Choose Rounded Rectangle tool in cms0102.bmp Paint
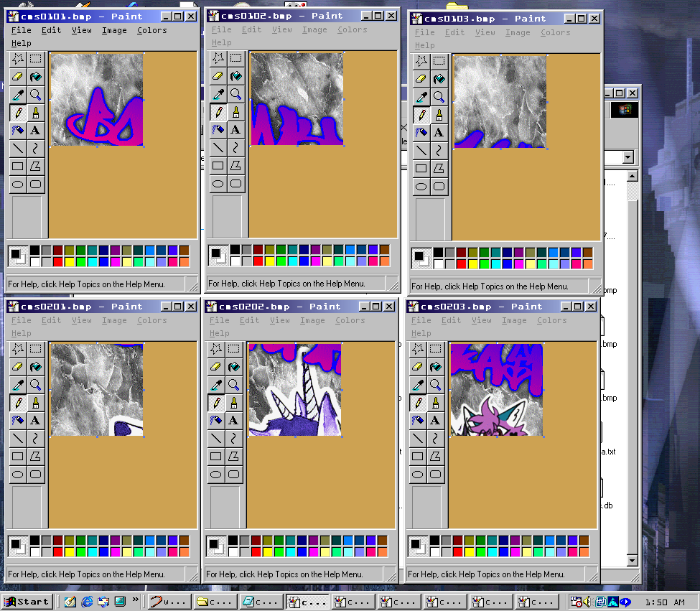Screen dimensions: 700x611 [235, 183]
